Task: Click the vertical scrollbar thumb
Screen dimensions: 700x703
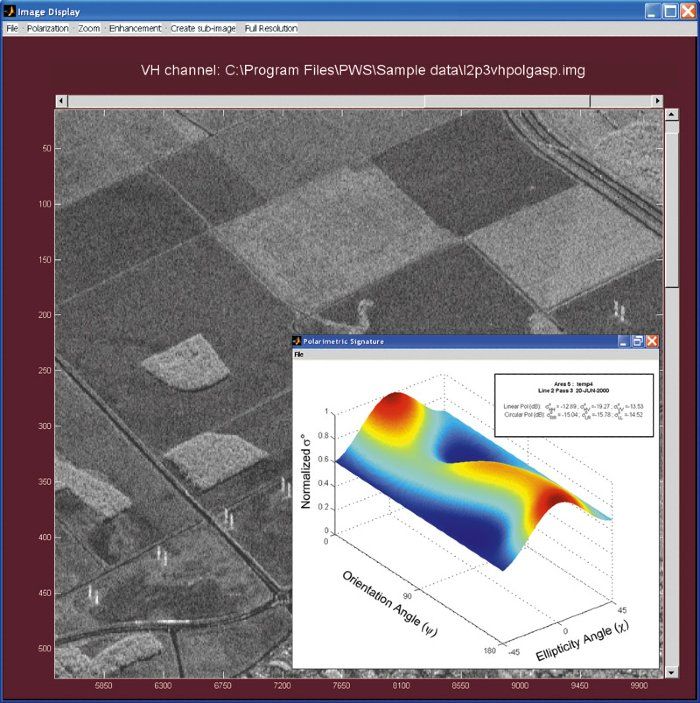Action: point(671,210)
